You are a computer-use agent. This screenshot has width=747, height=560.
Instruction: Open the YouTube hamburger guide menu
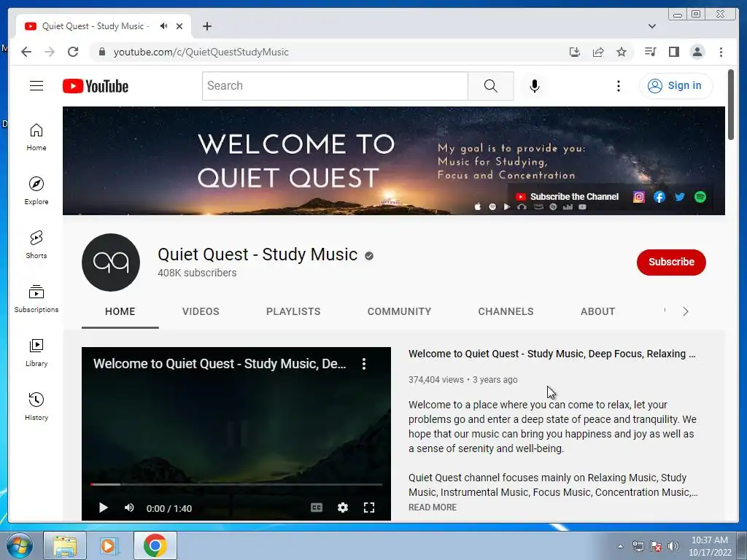point(36,86)
